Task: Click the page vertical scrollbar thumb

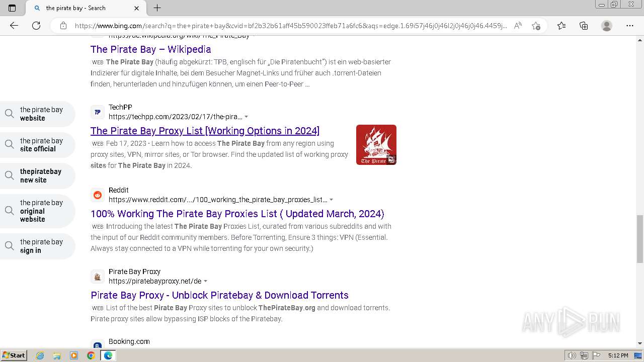Action: [x=640, y=239]
